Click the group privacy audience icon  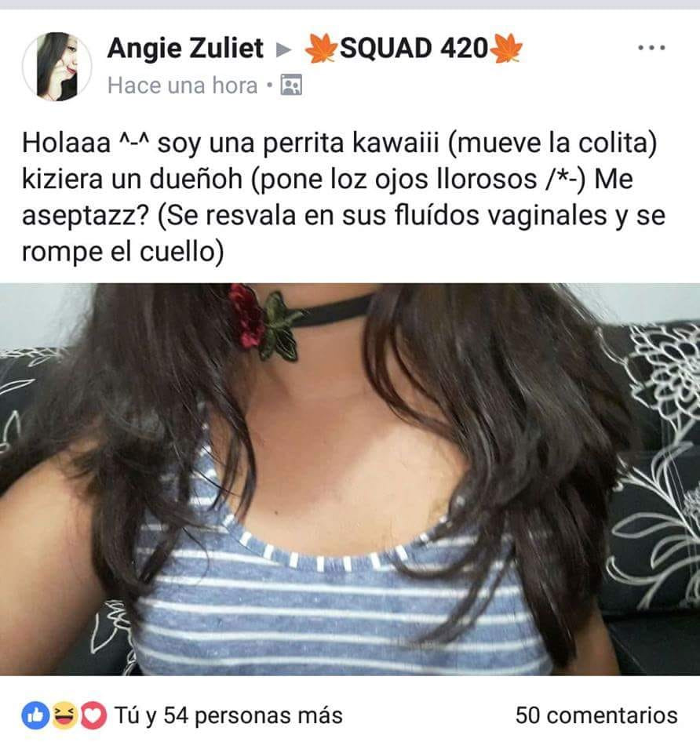pos(291,85)
